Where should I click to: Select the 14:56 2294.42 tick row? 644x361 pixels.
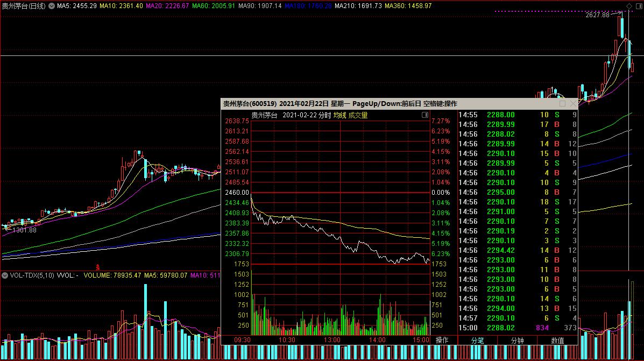point(518,250)
